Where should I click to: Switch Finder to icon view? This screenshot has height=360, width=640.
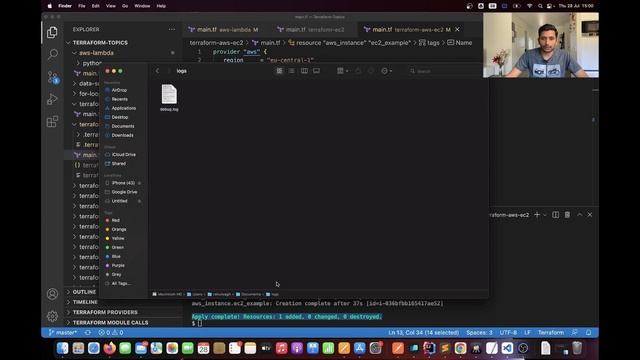[x=280, y=71]
